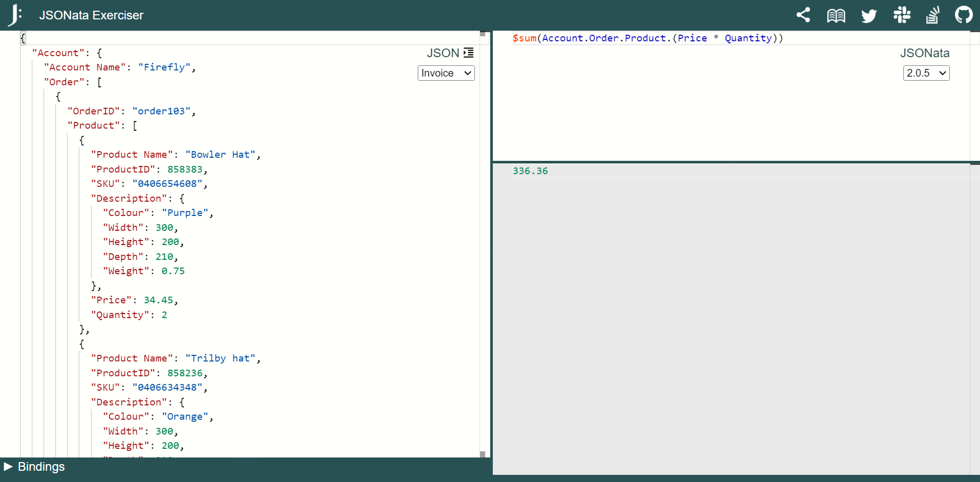Click the ProductID 858383 value
This screenshot has height=482, width=980.
click(185, 170)
